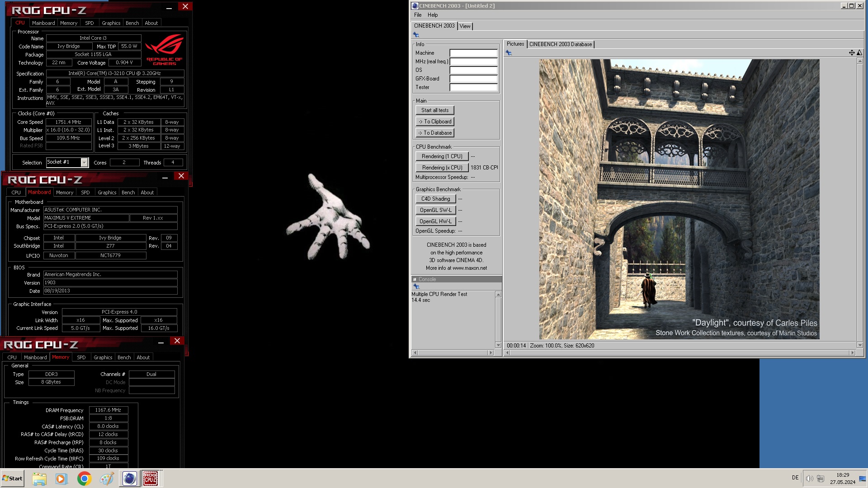Viewport: 868px width, 488px height.
Task: Select the Pictures tab
Action: click(x=515, y=44)
